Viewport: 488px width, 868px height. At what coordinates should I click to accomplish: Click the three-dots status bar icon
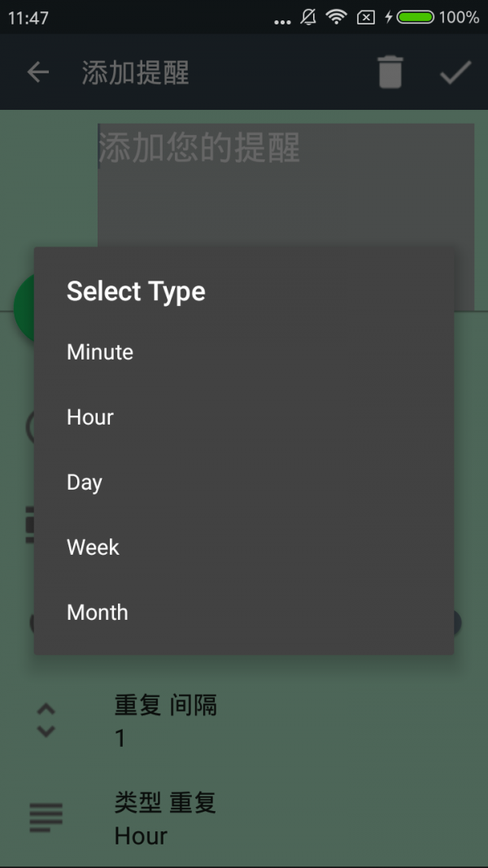282,22
